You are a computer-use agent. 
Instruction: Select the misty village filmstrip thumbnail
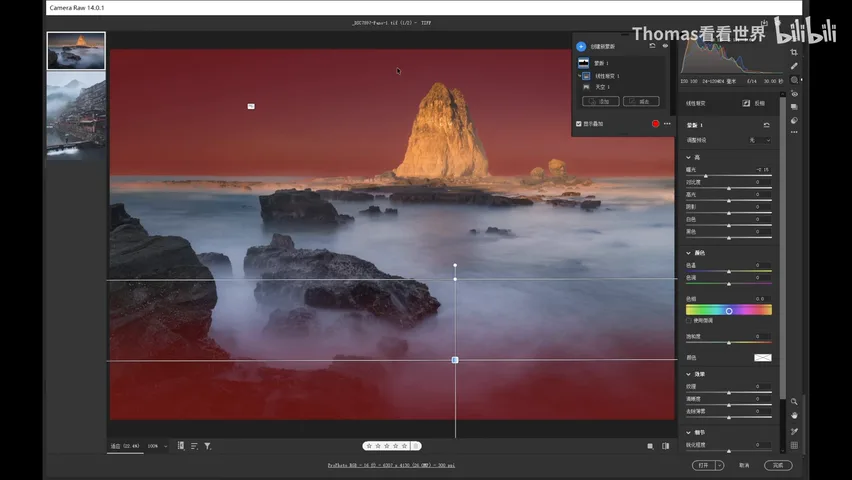(x=76, y=116)
